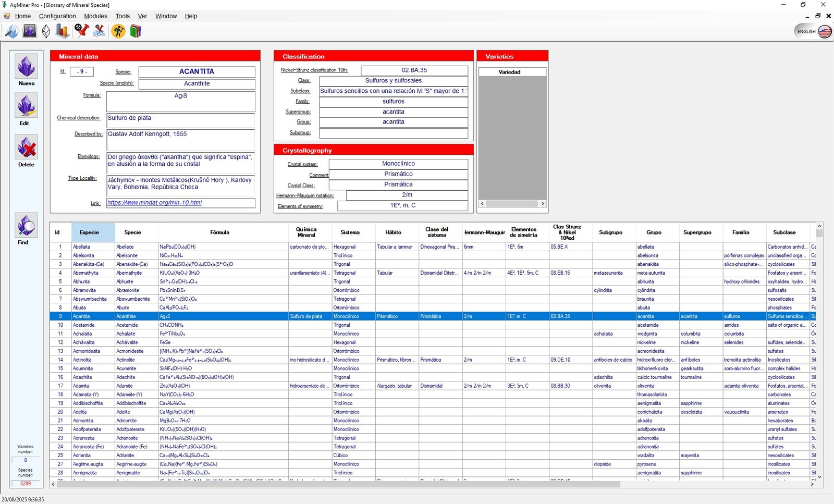Toggle the ENGLISH language flag switch
The image size is (834, 504).
click(813, 31)
